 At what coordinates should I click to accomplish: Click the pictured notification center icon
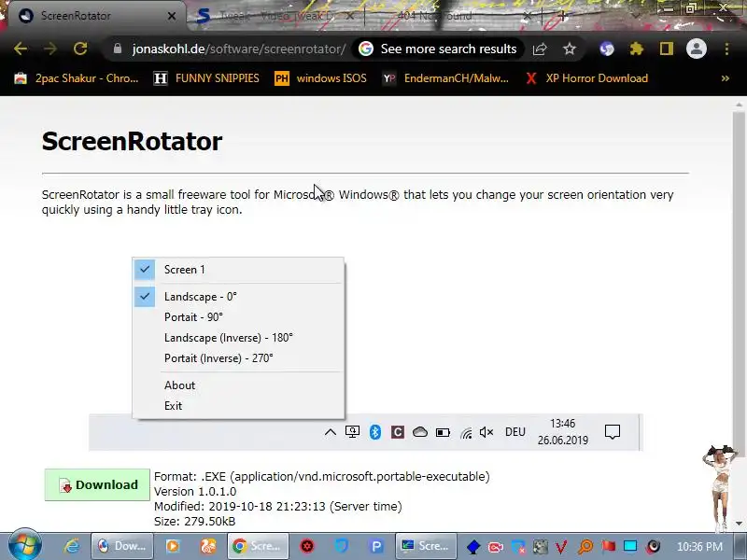pyautogui.click(x=613, y=432)
